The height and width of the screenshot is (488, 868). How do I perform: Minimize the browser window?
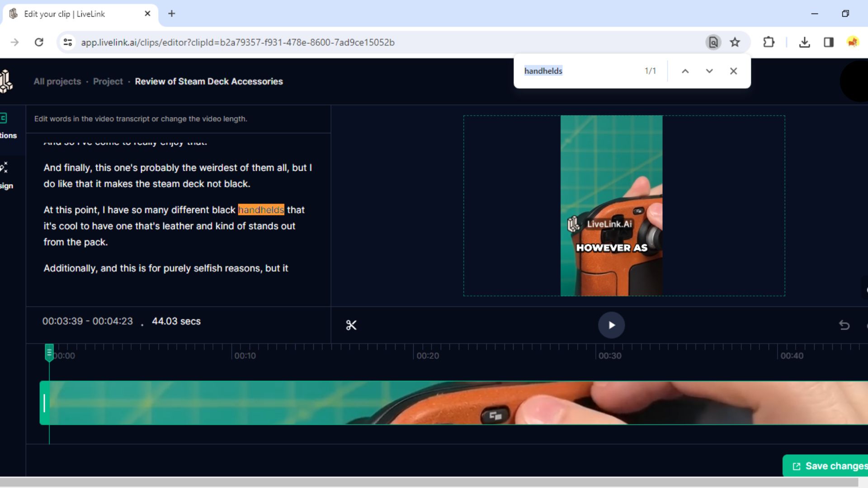[815, 14]
